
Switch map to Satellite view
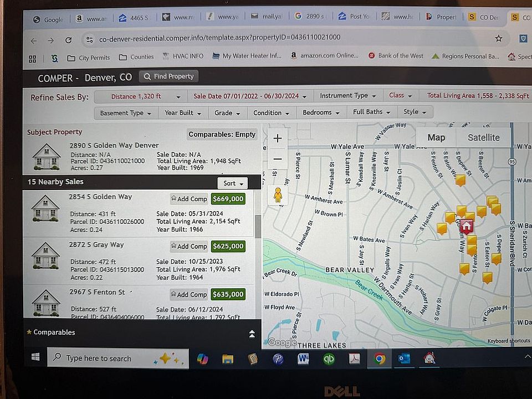point(483,137)
